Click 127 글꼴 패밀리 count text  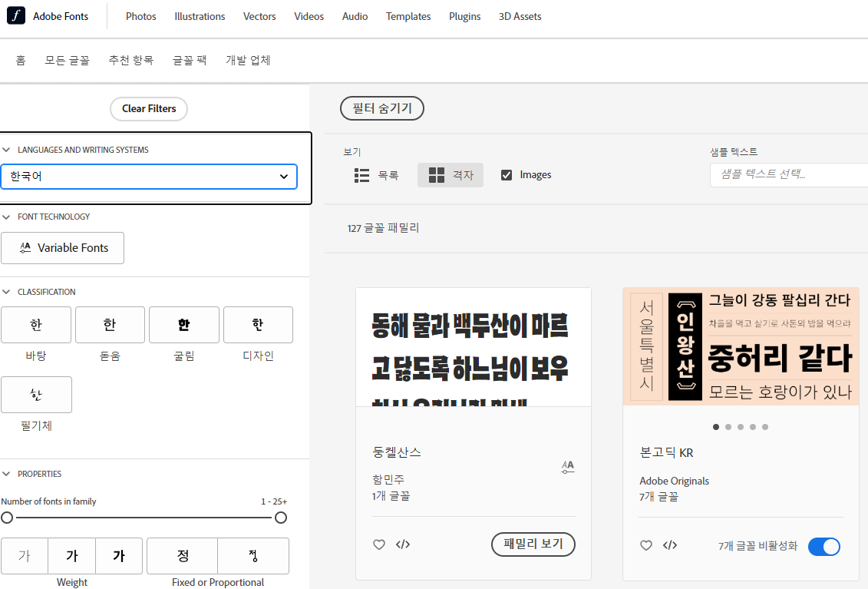383,228
